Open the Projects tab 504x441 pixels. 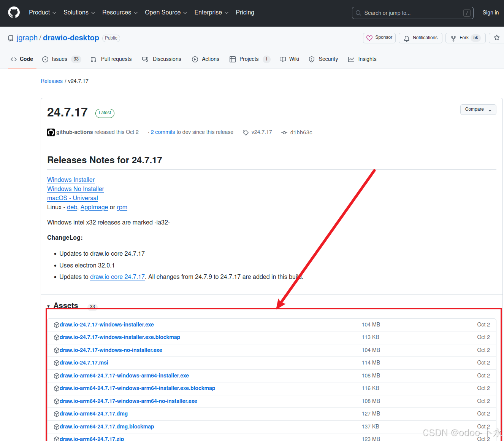point(250,59)
